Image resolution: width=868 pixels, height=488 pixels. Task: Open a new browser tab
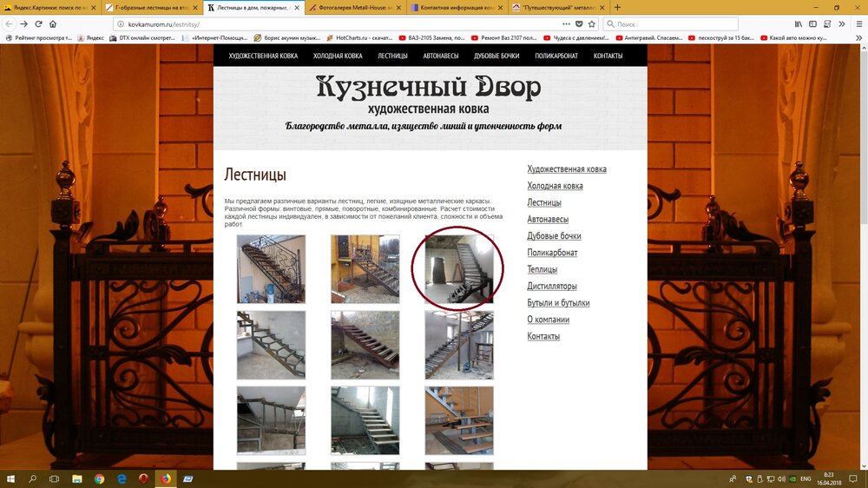(617, 7)
